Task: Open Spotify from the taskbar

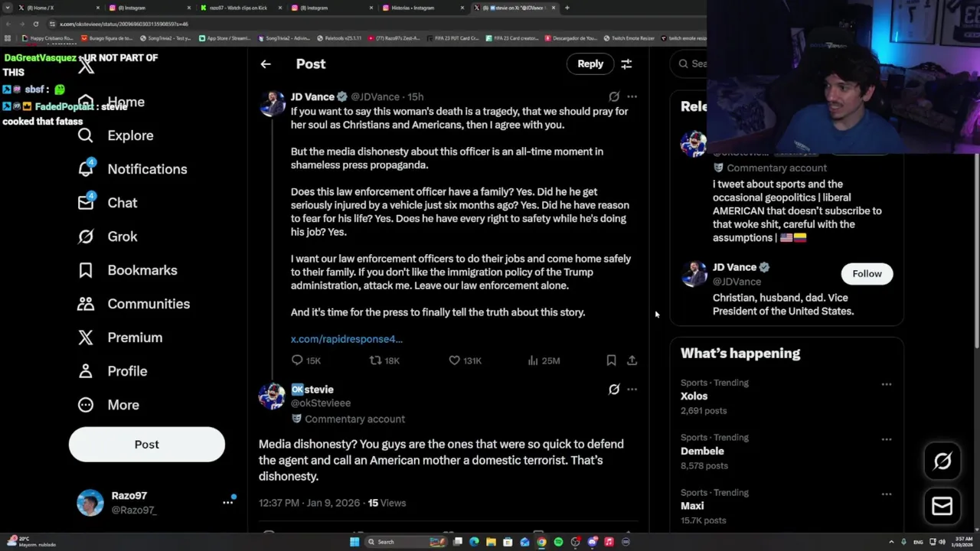Action: [558, 542]
